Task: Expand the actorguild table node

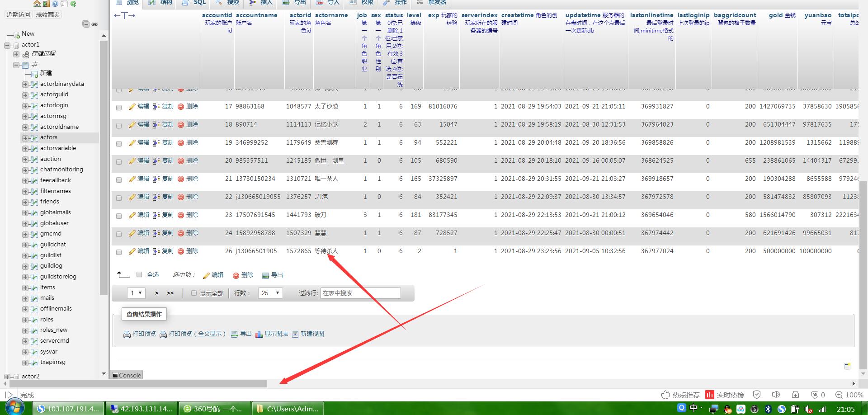Action: [25, 95]
